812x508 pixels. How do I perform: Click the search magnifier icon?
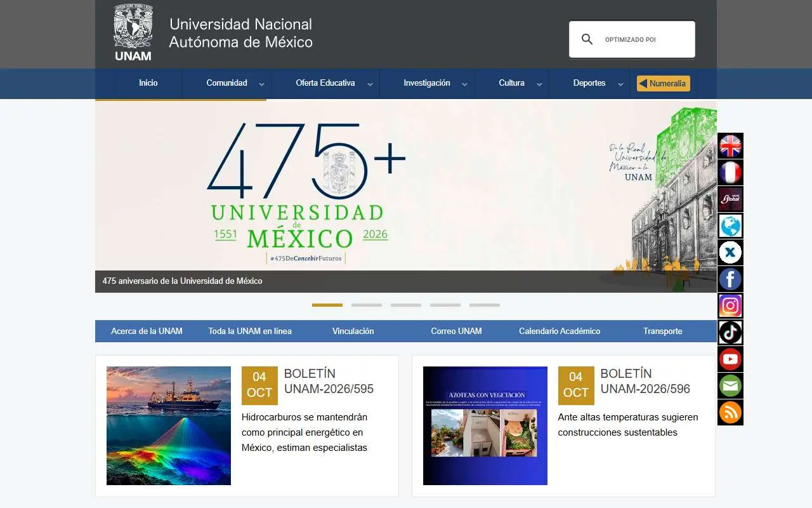[x=587, y=39]
